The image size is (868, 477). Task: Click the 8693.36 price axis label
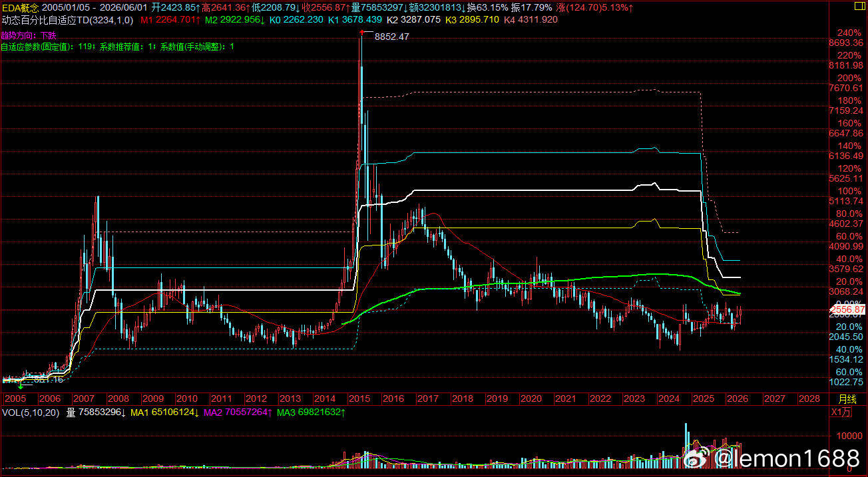pos(845,43)
